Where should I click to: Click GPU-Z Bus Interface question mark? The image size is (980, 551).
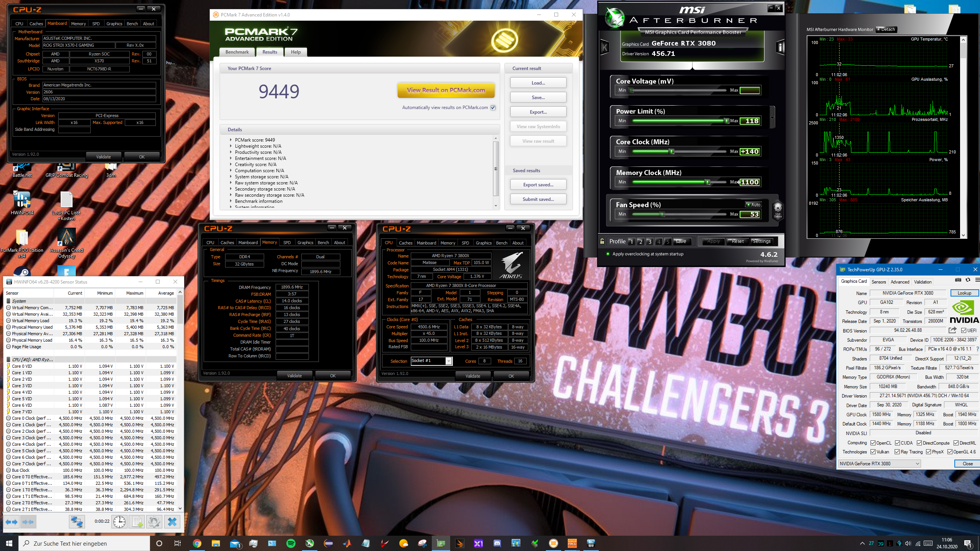(x=977, y=349)
